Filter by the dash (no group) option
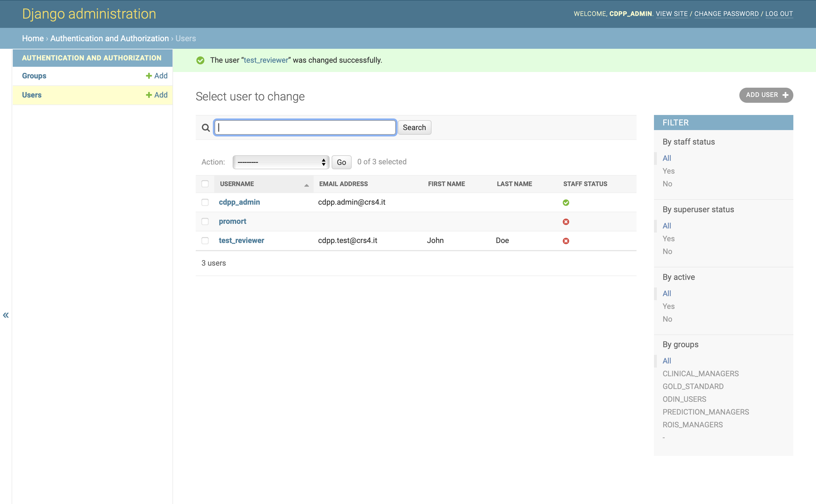 [664, 438]
